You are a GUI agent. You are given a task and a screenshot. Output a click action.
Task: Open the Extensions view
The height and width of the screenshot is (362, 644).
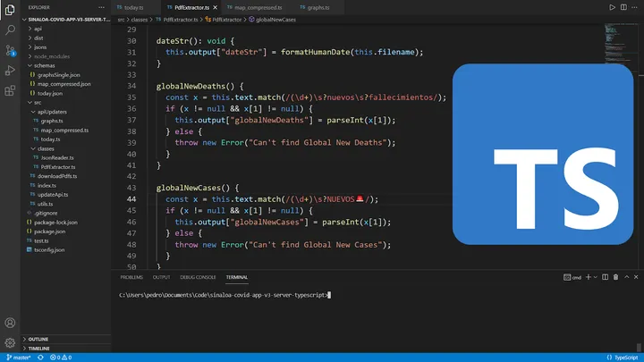(10, 89)
